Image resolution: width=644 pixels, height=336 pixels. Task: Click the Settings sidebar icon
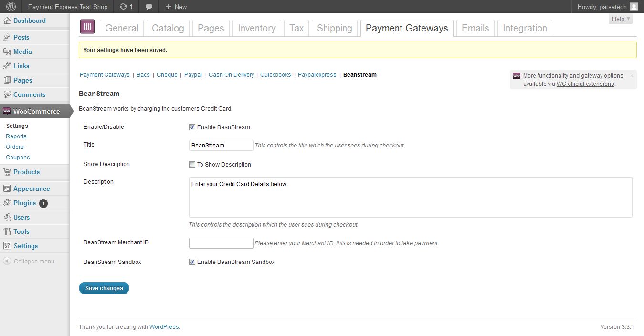[x=7, y=246]
